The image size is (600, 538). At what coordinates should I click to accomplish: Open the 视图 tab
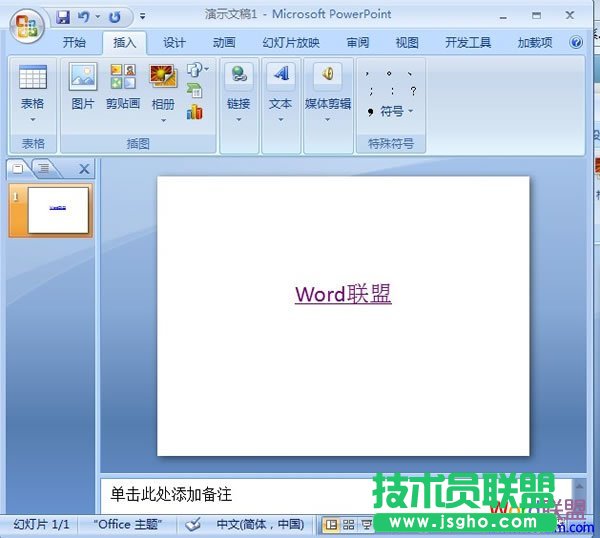tap(407, 42)
